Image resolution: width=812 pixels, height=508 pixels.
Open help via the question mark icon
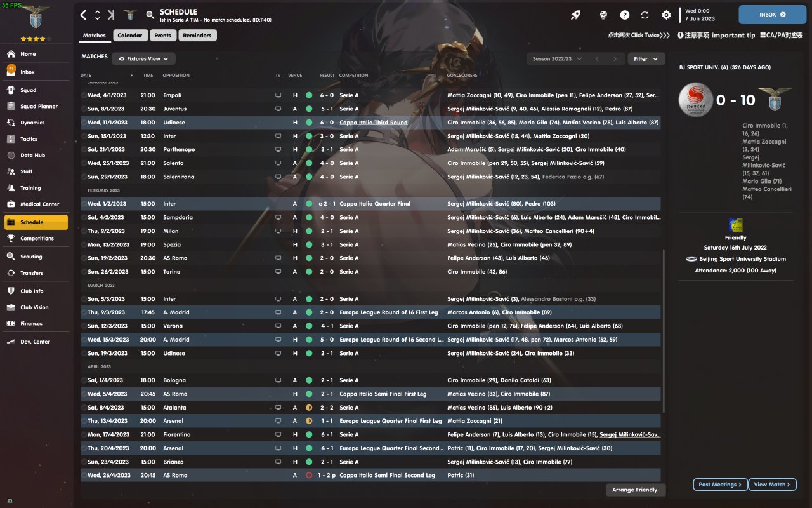pos(625,15)
